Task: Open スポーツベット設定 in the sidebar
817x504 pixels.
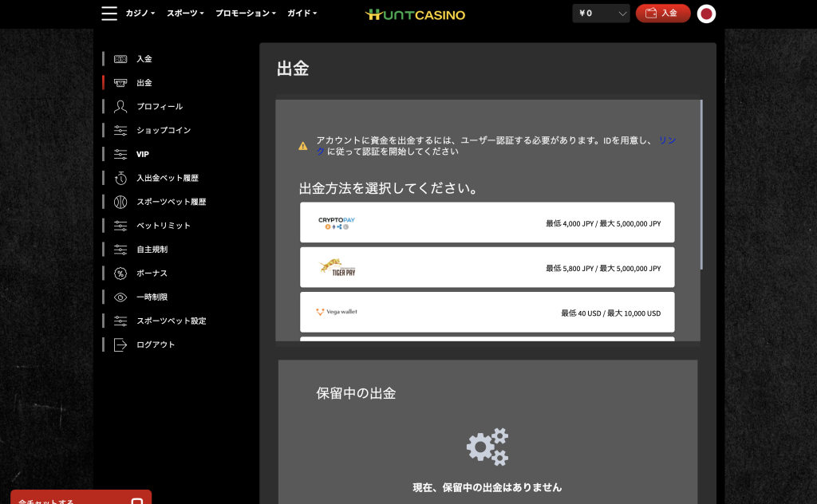Action: (171, 321)
